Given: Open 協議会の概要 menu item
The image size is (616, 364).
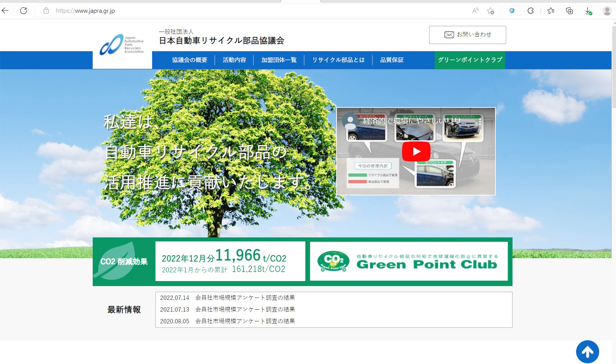Looking at the screenshot, I should [189, 60].
